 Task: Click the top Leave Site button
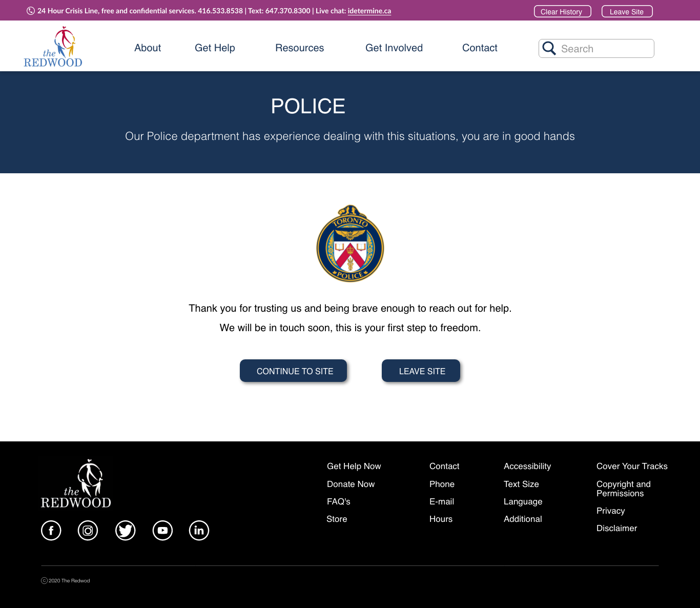627,11
